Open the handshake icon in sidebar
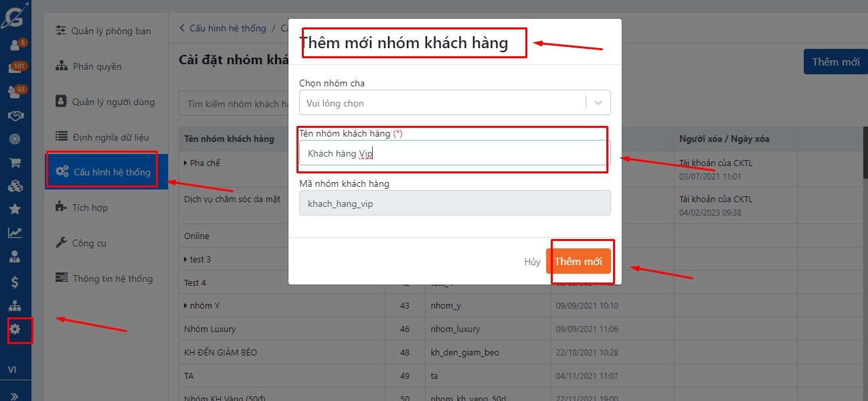The height and width of the screenshot is (401, 868). click(15, 116)
